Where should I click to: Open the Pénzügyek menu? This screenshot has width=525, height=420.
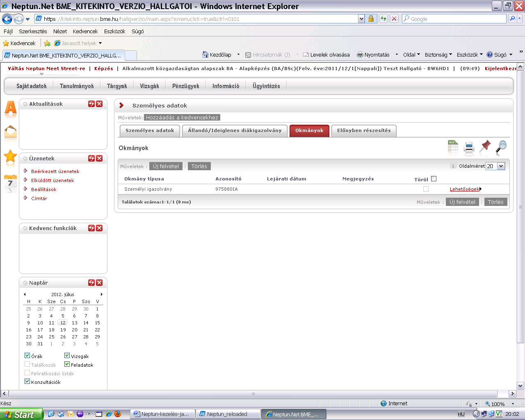click(x=185, y=86)
